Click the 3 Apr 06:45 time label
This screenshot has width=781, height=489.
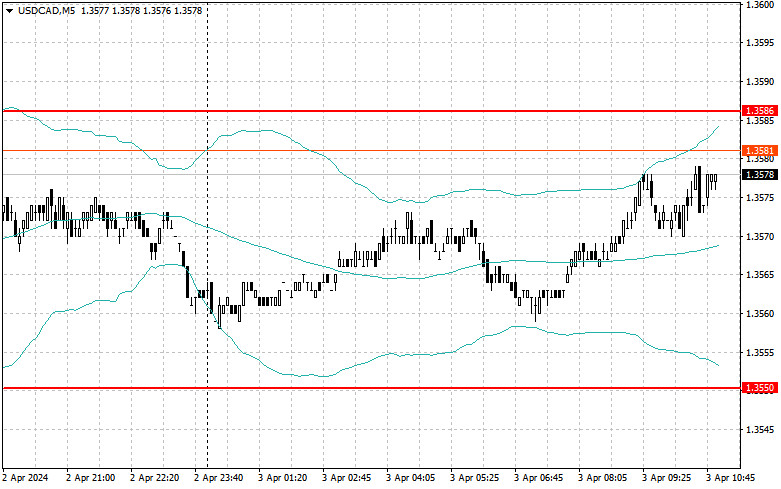coord(538,478)
